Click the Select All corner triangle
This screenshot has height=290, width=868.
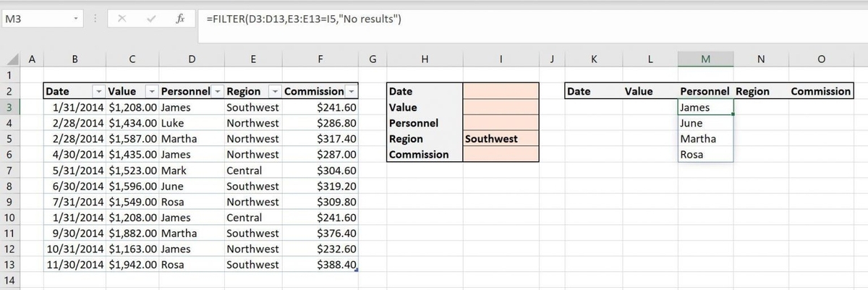coord(12,61)
